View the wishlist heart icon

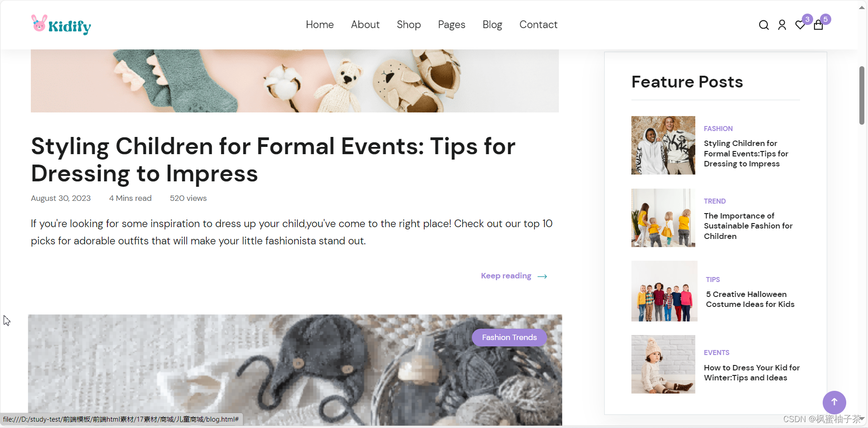coord(800,25)
